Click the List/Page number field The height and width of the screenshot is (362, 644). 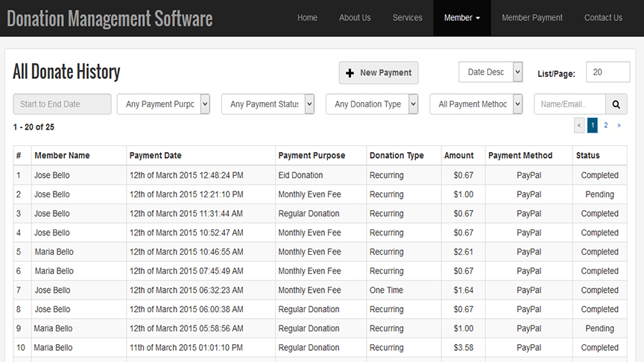click(607, 72)
